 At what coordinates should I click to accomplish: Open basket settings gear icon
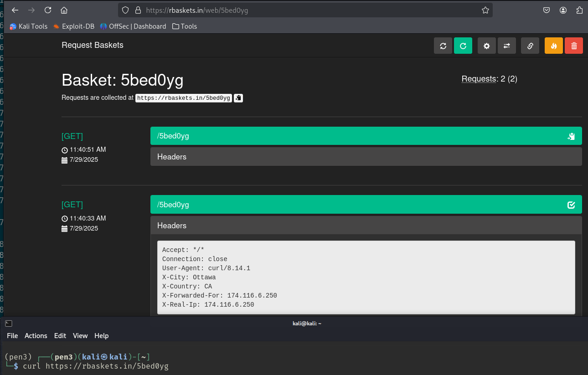486,46
